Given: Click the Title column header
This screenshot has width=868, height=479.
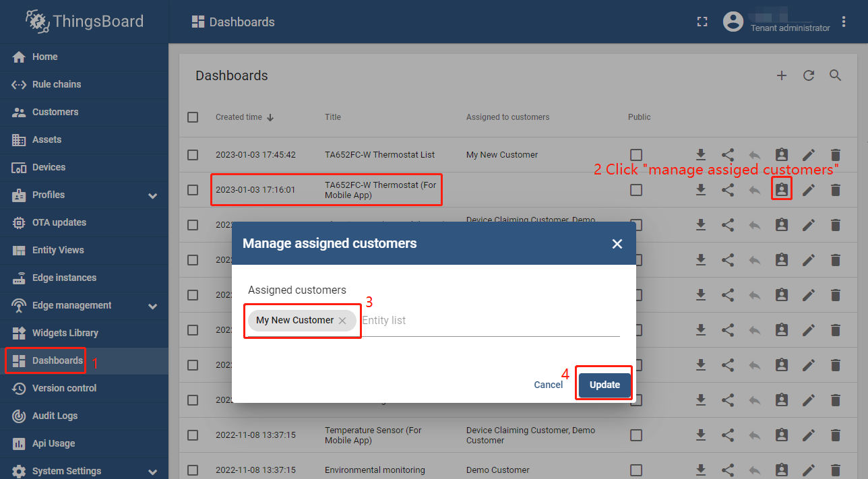Looking at the screenshot, I should pyautogui.click(x=333, y=117).
